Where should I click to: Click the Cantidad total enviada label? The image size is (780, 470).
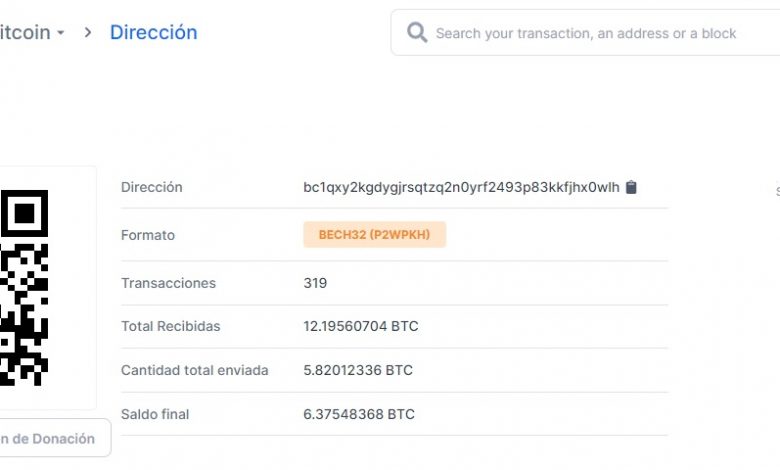(194, 370)
